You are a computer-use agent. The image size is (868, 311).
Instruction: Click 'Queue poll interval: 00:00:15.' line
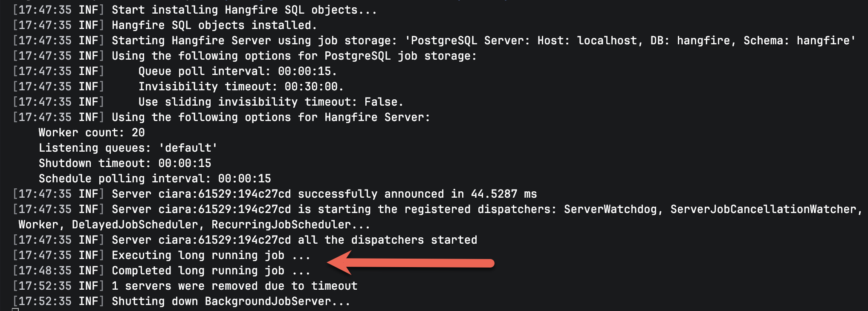coord(237,71)
